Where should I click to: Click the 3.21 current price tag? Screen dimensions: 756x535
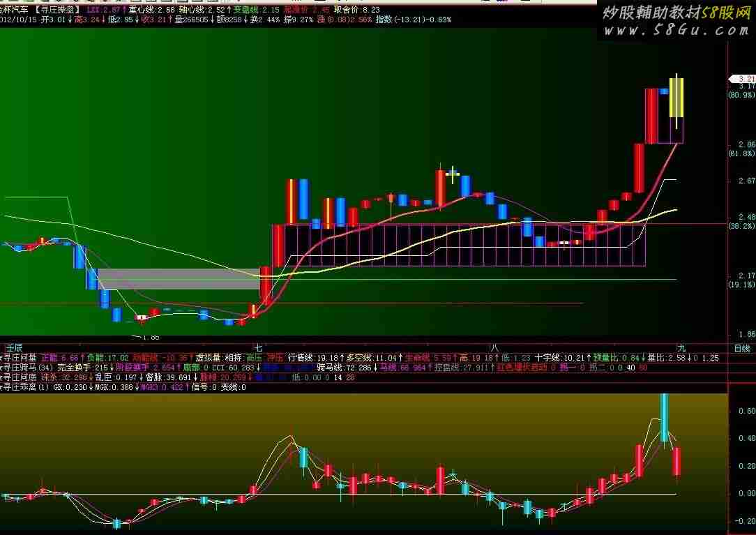(x=743, y=79)
